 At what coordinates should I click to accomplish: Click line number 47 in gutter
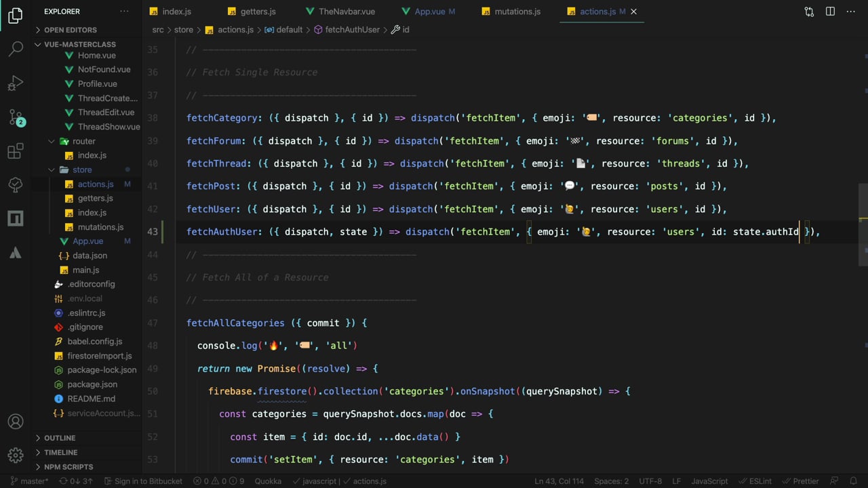[153, 323]
